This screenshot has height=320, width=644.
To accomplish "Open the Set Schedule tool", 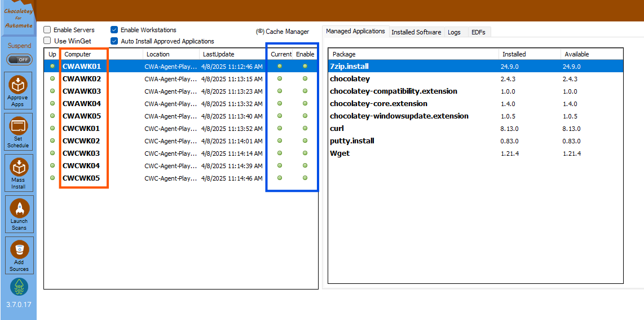I will pos(17,132).
